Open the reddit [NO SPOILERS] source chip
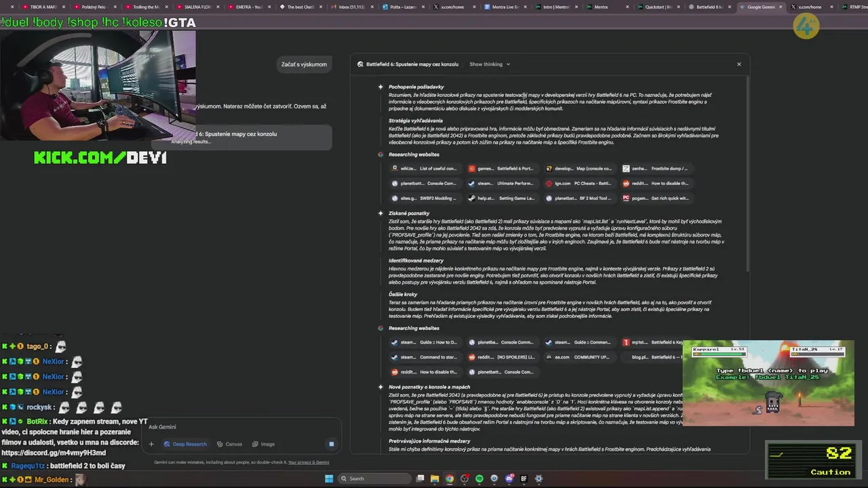The width and height of the screenshot is (868, 488). (502, 357)
